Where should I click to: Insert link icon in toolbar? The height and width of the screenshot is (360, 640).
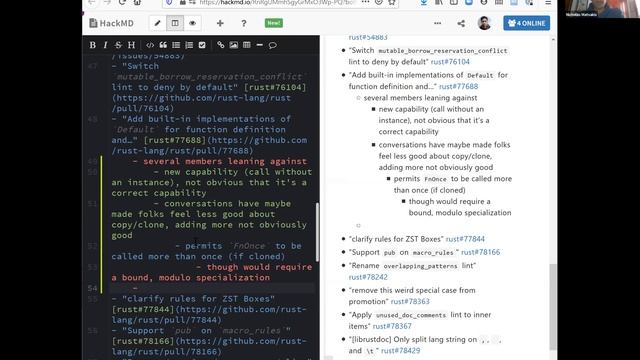220,45
